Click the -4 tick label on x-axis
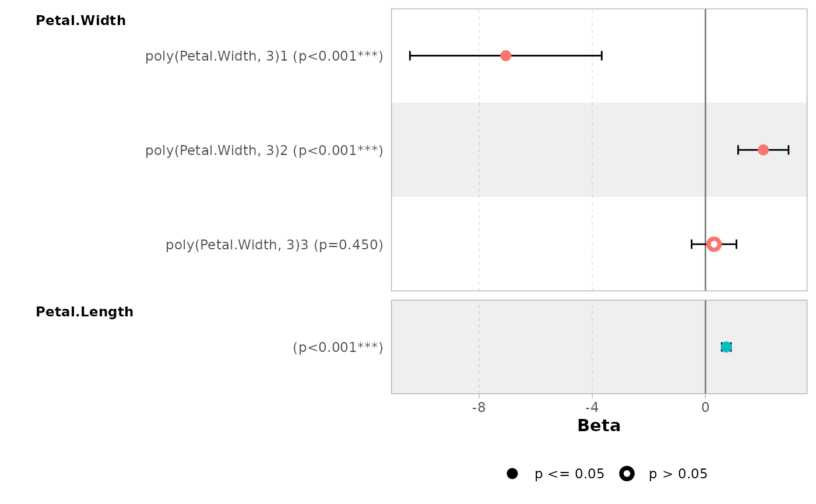 [x=592, y=407]
